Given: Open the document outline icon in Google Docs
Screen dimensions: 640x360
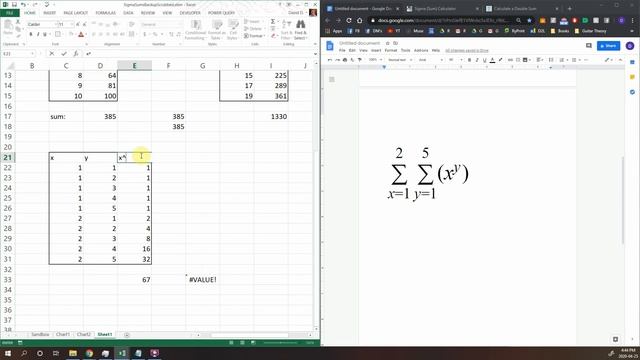Looking at the screenshot, I should 332,79.
